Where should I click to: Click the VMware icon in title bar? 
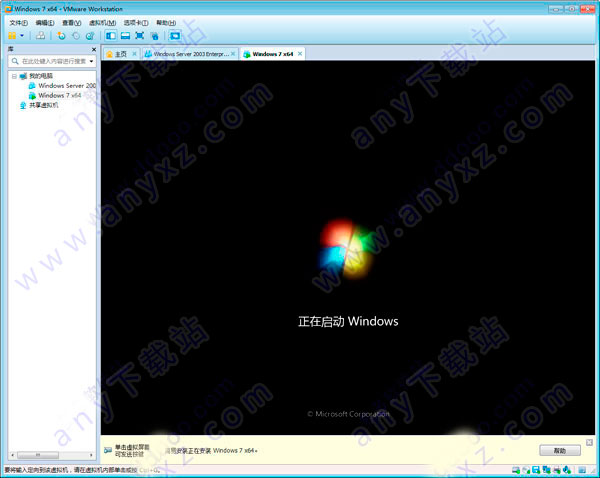(x=8, y=8)
